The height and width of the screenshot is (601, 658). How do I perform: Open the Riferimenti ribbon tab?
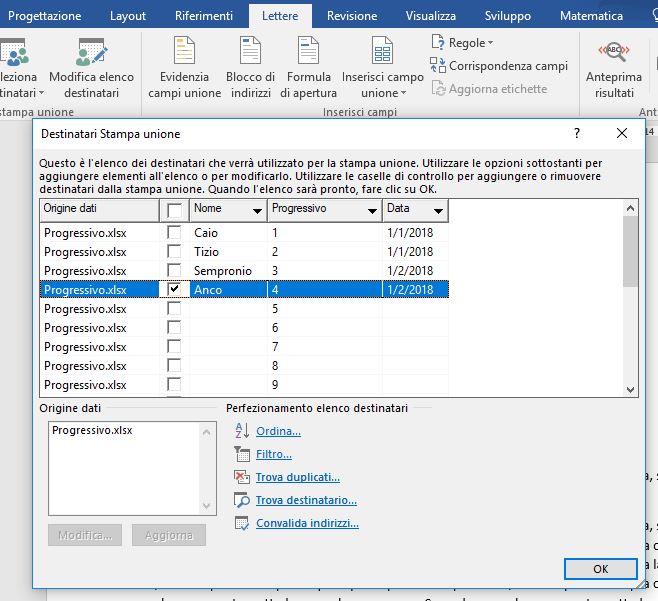204,16
